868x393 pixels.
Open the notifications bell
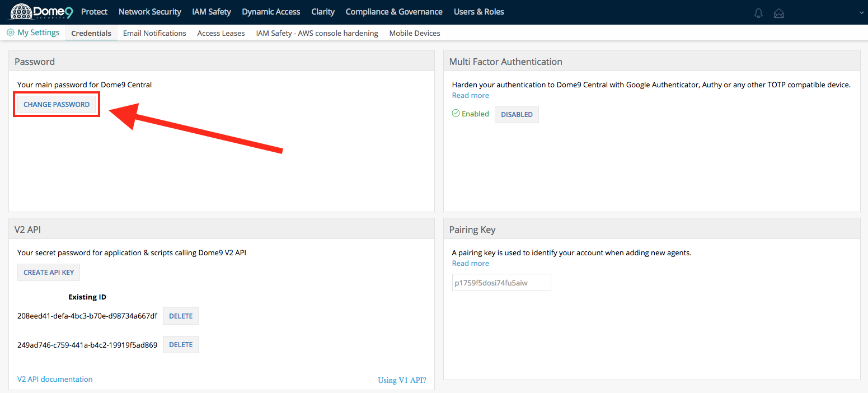(x=758, y=13)
